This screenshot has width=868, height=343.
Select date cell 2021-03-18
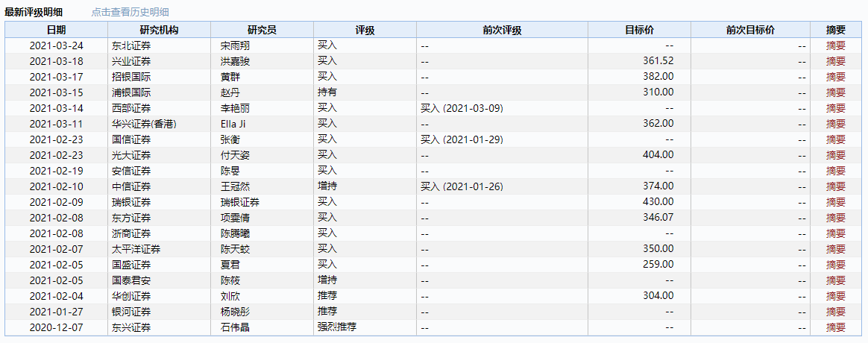[56, 61]
